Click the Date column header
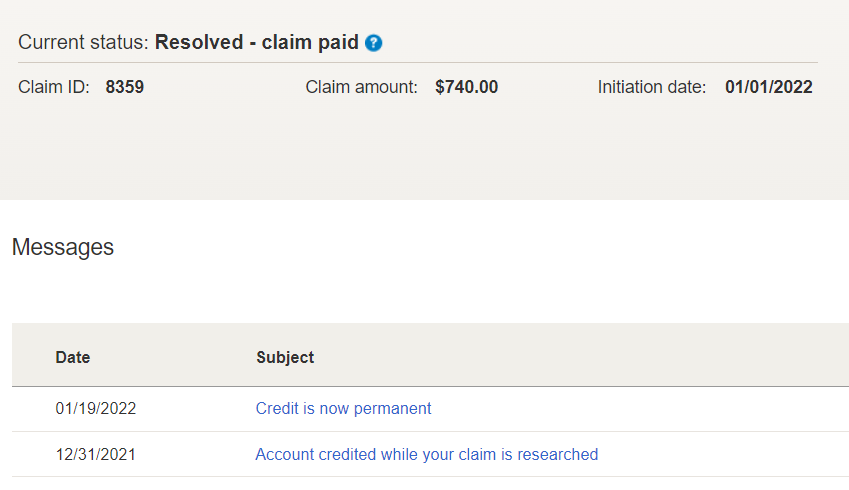The image size is (849, 490). coord(73,357)
